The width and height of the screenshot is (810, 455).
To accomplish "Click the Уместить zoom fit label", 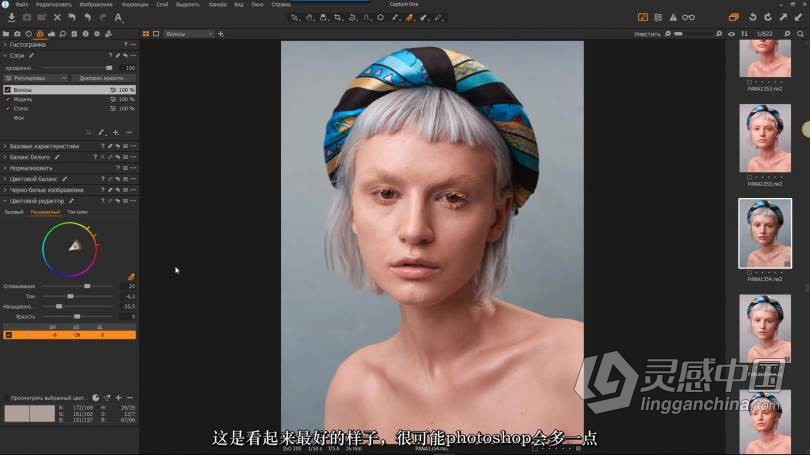I will tap(647, 34).
